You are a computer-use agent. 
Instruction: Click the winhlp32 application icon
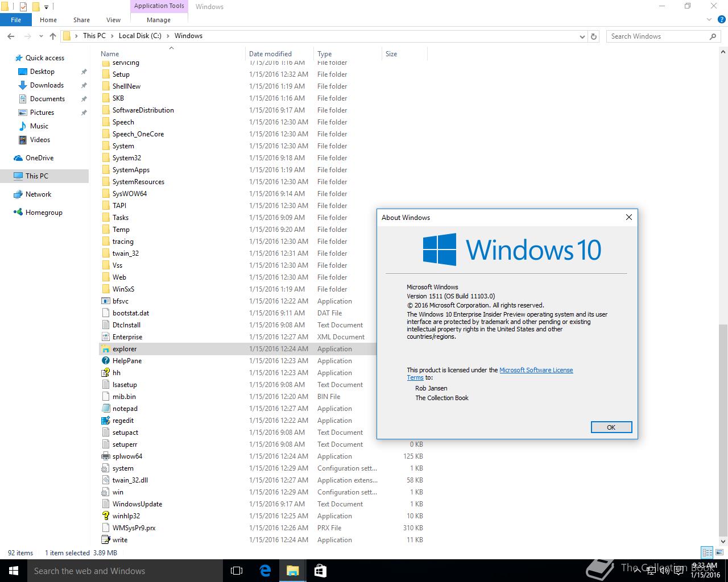pos(105,516)
